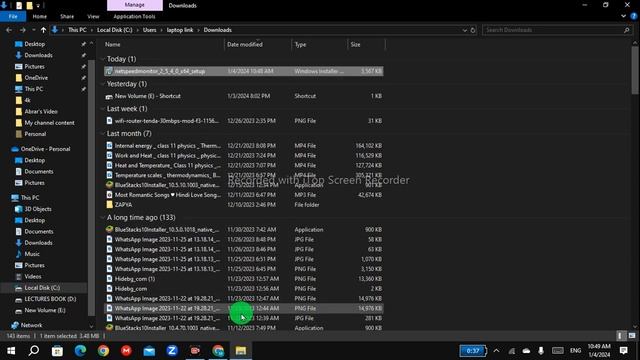Select the wifi-router-tenda PNG file
This screenshot has height=360, width=640.
244,121
